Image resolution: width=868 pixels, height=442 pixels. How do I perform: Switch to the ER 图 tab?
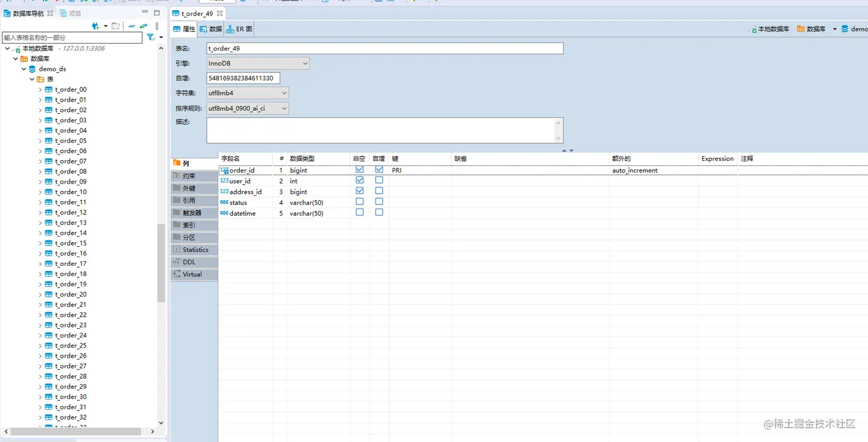click(x=239, y=29)
